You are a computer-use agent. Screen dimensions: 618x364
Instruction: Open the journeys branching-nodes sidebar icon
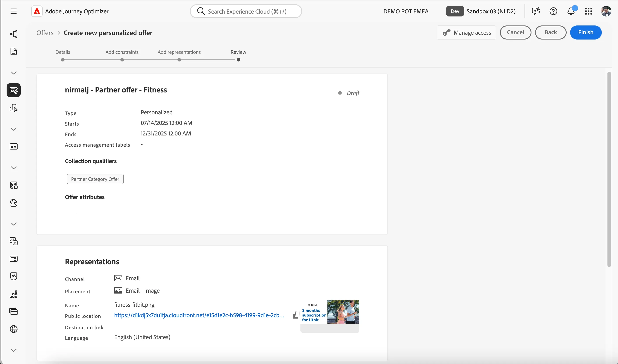click(x=13, y=34)
